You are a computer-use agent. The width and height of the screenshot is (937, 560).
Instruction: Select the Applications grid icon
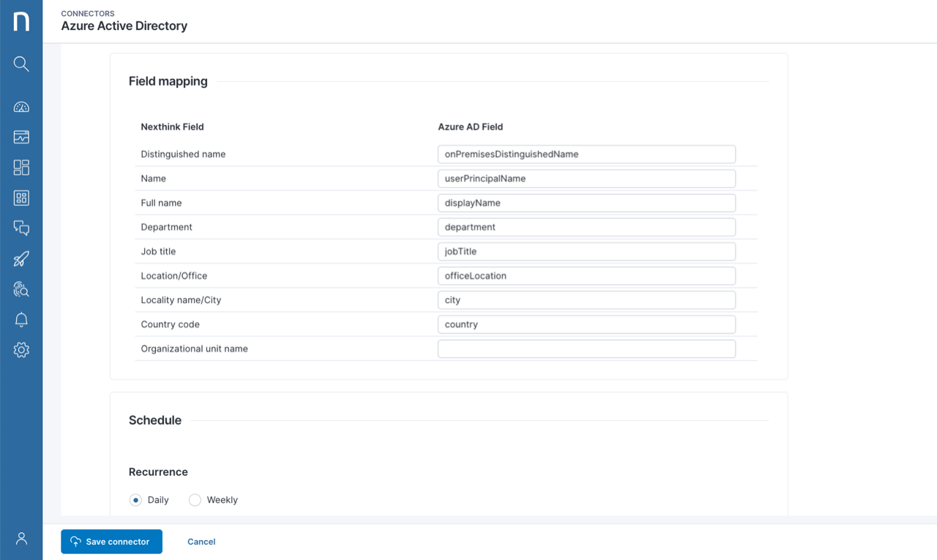tap(21, 198)
